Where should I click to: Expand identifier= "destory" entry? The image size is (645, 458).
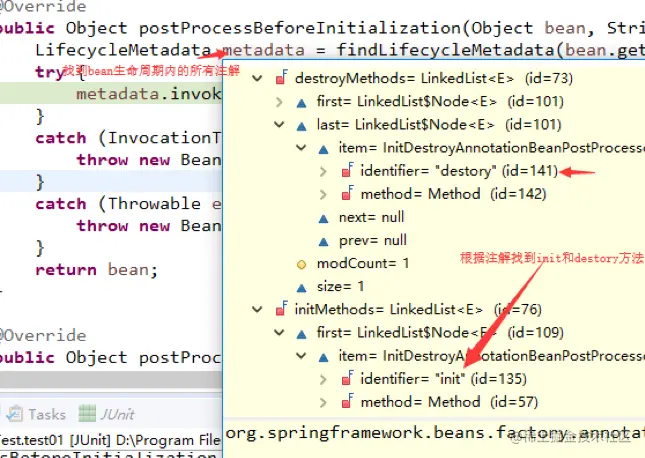point(323,171)
